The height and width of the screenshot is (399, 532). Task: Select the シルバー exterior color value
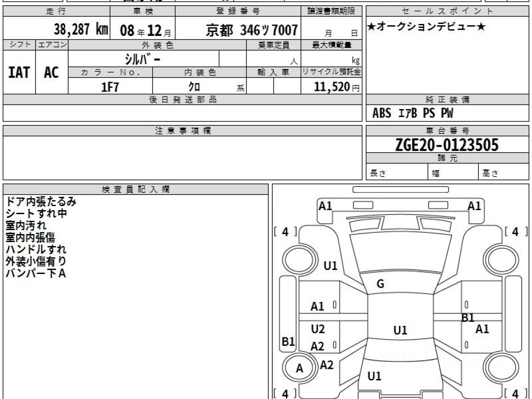click(x=143, y=59)
